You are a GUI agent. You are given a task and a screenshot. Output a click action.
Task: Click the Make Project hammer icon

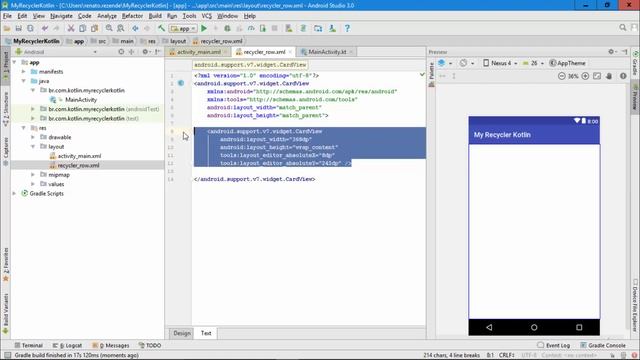click(161, 28)
